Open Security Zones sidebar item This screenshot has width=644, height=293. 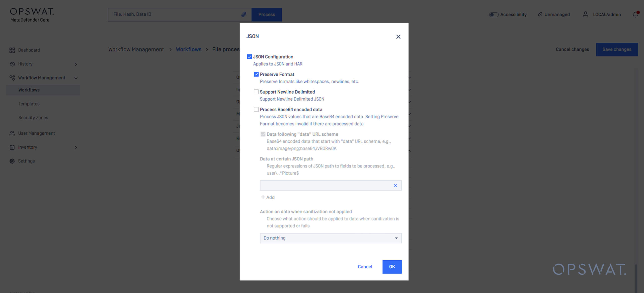[x=33, y=118]
